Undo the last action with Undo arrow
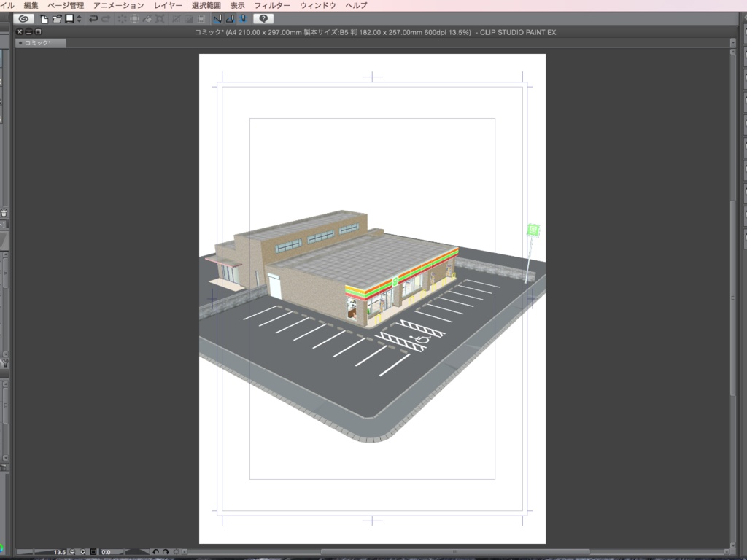This screenshot has height=560, width=747. (93, 18)
